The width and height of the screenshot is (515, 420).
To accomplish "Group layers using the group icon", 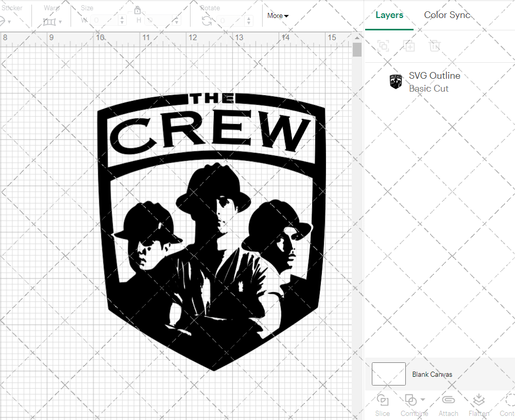I will (383, 46).
